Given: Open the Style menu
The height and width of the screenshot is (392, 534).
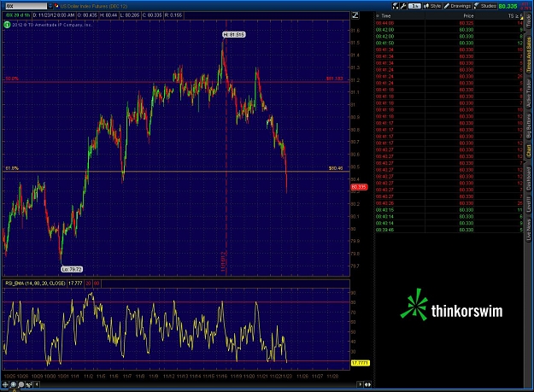Looking at the screenshot, I should click(x=432, y=6).
